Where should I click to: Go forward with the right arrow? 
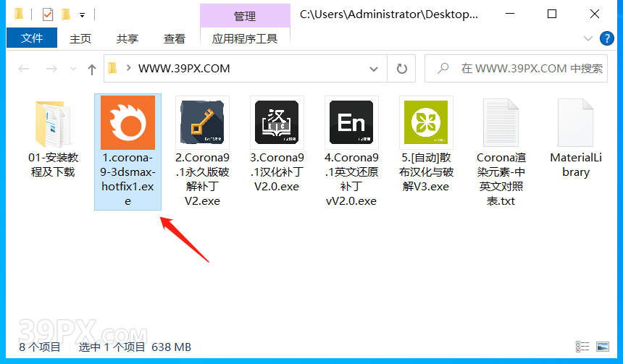pos(51,69)
